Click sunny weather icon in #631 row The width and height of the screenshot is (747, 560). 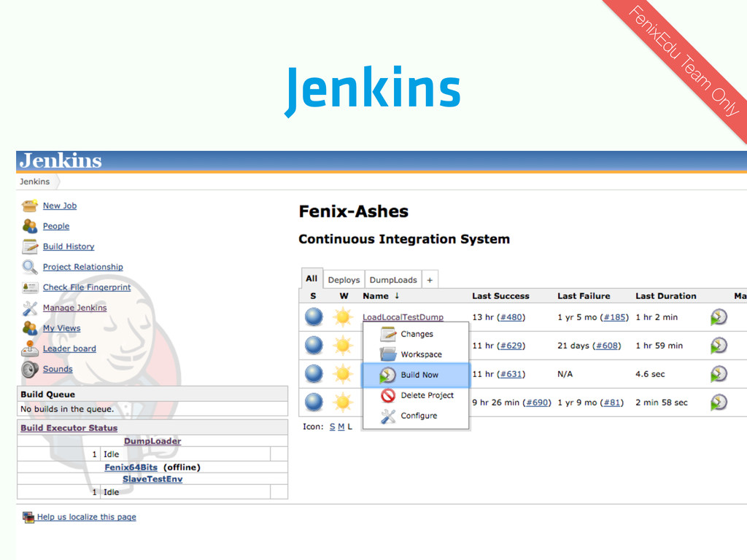click(x=343, y=374)
